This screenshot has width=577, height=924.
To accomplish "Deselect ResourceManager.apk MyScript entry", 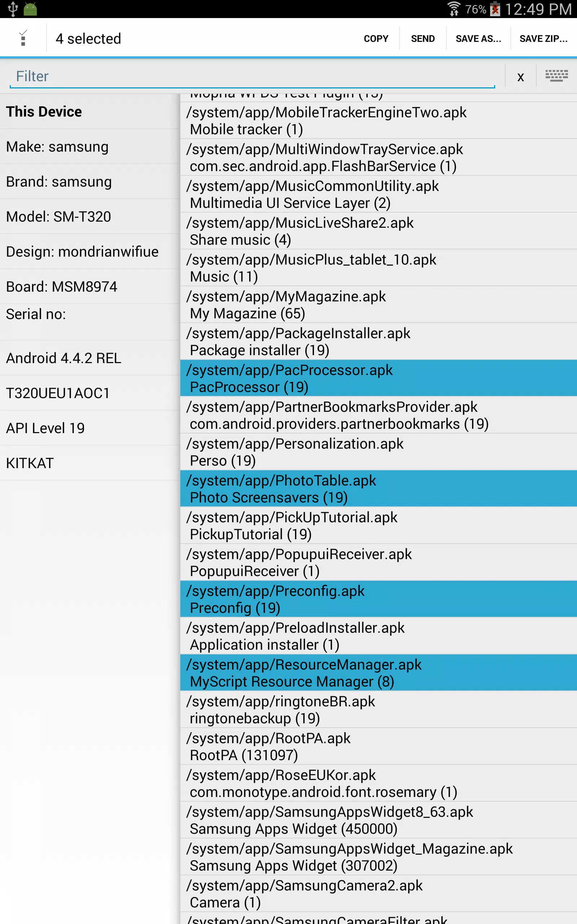I will coord(379,672).
